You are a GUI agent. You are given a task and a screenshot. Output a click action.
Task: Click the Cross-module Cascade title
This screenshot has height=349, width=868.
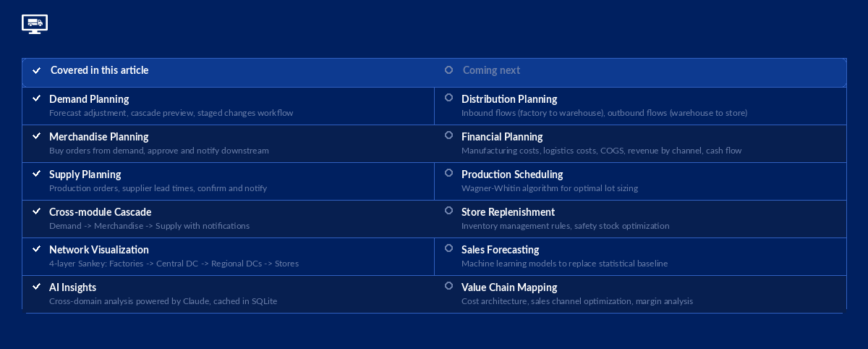pyautogui.click(x=101, y=212)
